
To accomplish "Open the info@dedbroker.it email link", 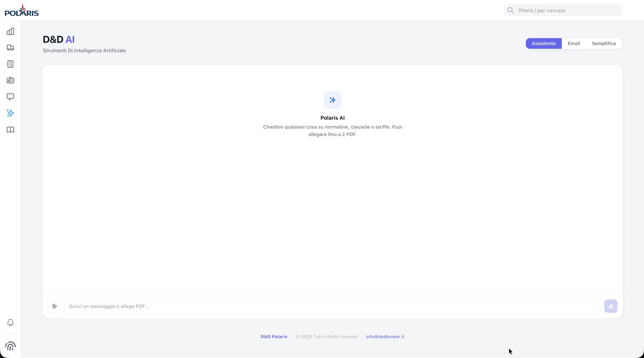I will [385, 337].
